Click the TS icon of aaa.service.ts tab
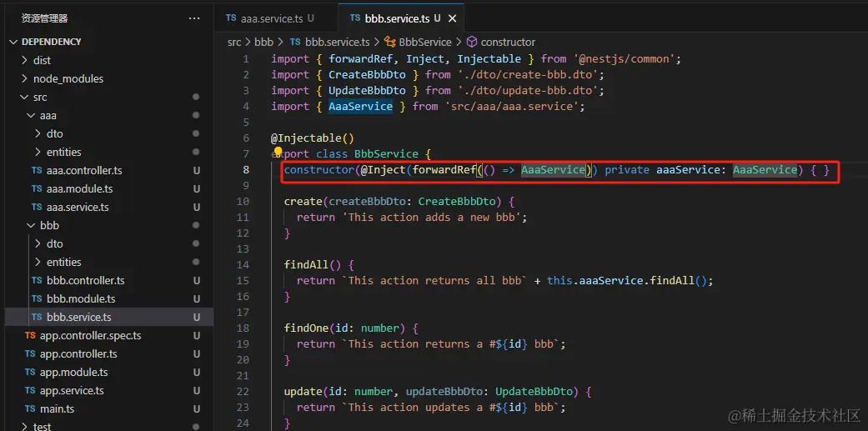The height and width of the screenshot is (431, 868). point(231,18)
